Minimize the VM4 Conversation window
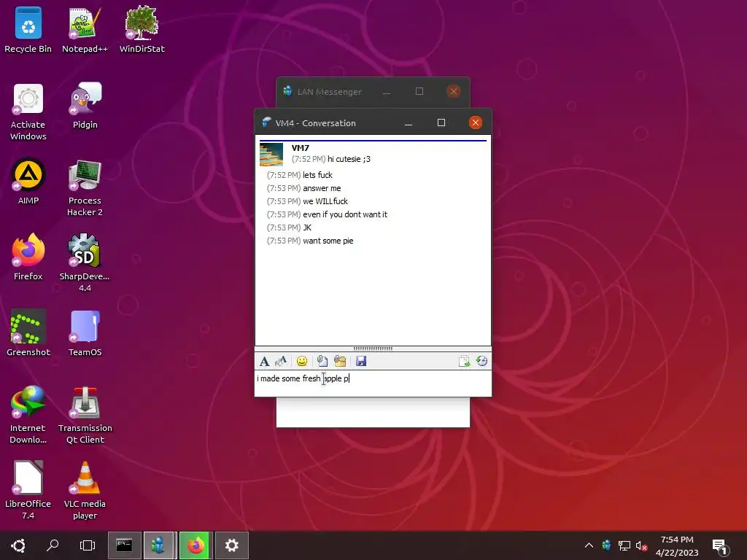 (409, 122)
